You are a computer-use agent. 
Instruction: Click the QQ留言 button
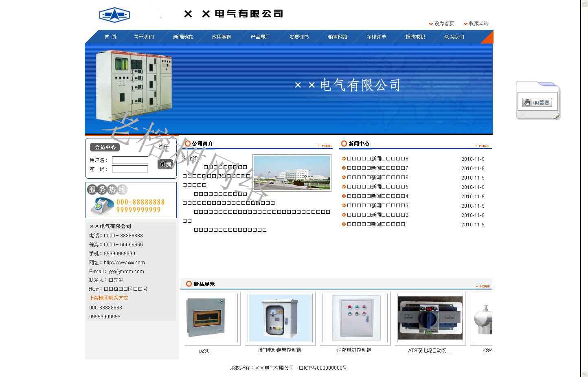[537, 103]
